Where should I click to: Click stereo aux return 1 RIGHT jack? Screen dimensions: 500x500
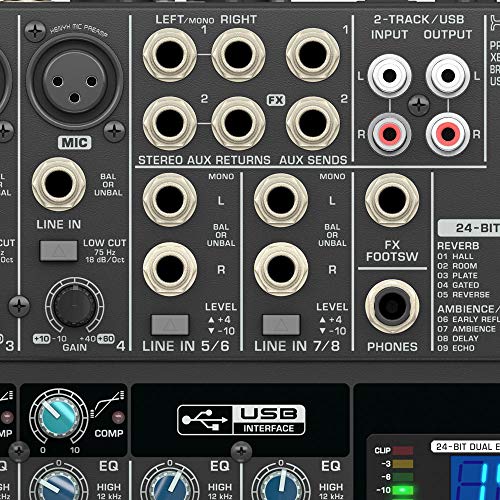[x=238, y=55]
